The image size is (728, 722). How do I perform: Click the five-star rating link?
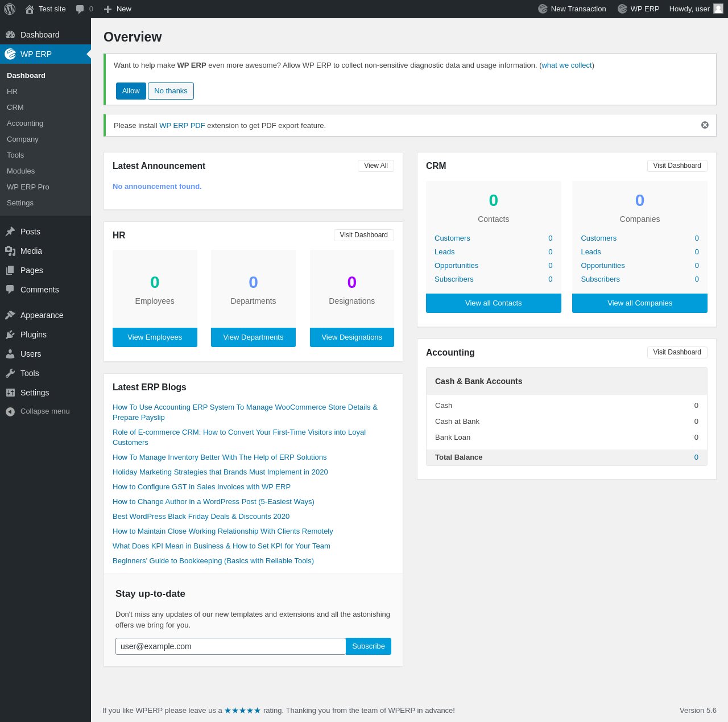(x=242, y=710)
